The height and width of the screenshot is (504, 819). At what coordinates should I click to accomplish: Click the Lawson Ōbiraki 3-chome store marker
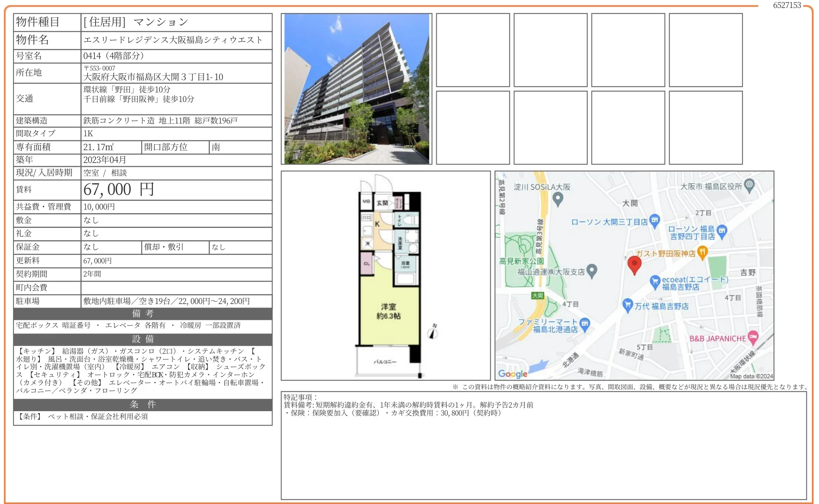coord(654,221)
